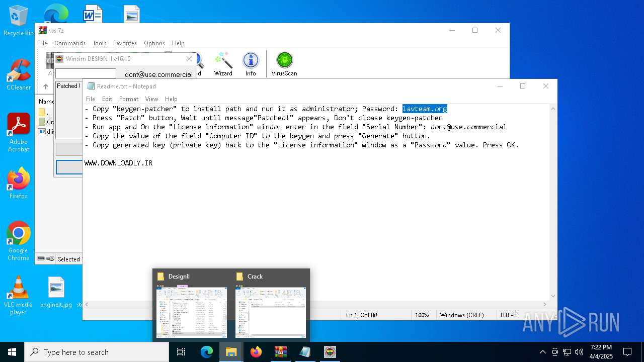The height and width of the screenshot is (362, 644).
Task: Go up one folder in WinRAR
Action: [45, 86]
